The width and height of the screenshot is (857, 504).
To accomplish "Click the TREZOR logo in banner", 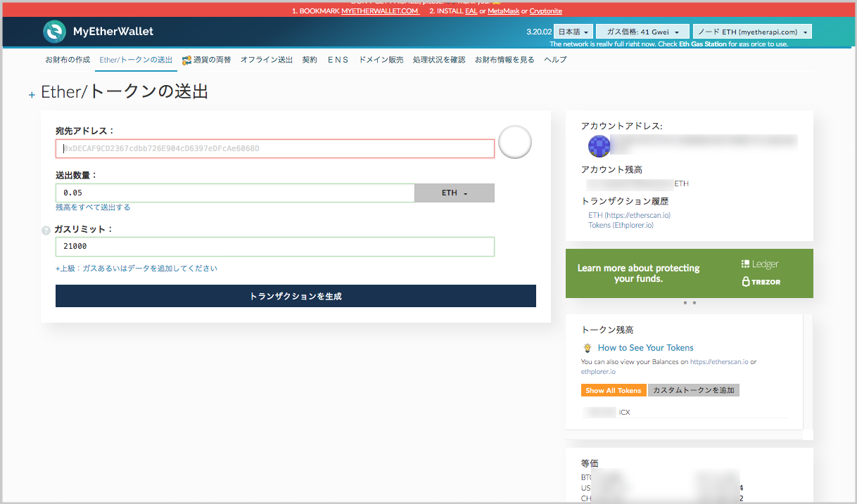I will [761, 282].
